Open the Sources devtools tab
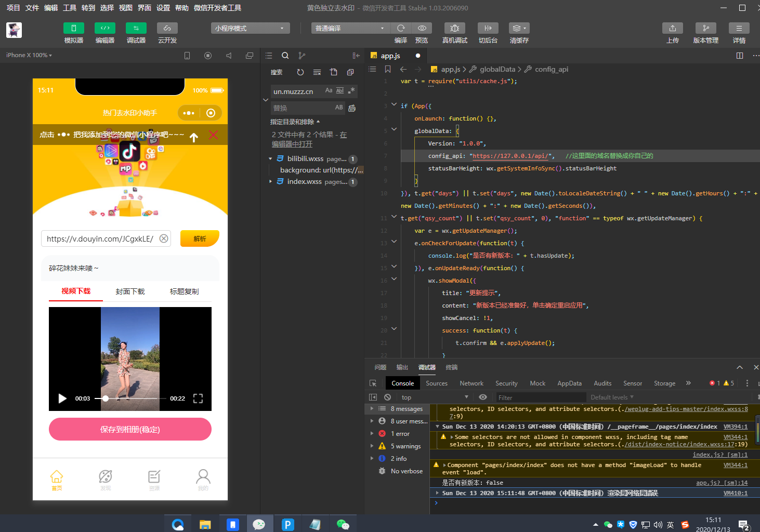The image size is (760, 532). click(x=437, y=383)
